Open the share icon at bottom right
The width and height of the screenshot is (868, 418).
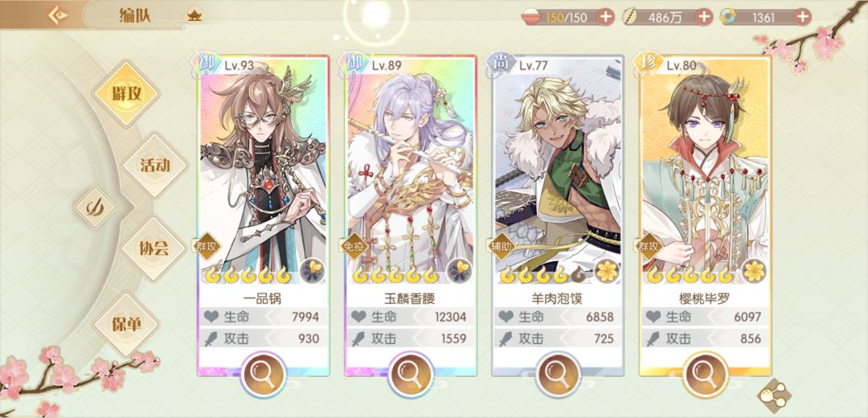[773, 394]
